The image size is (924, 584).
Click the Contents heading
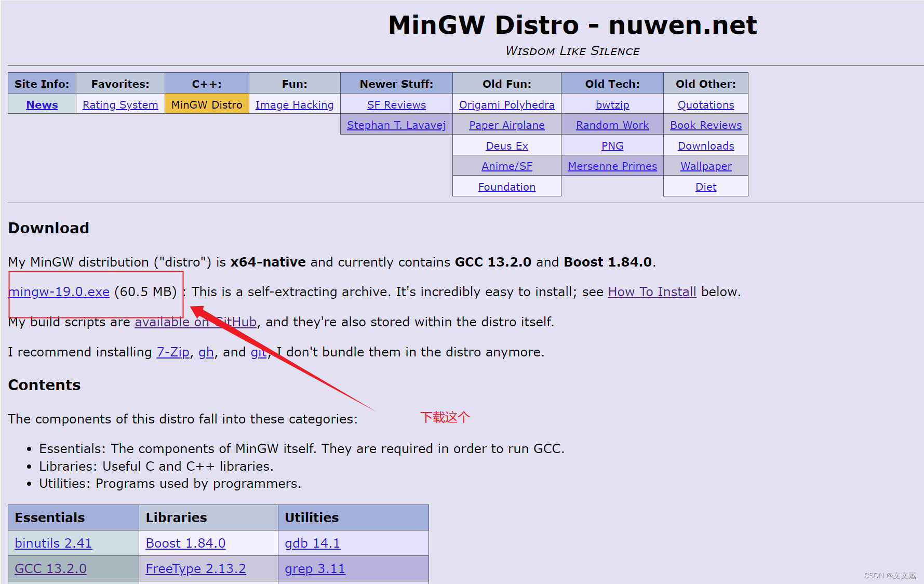click(x=45, y=384)
